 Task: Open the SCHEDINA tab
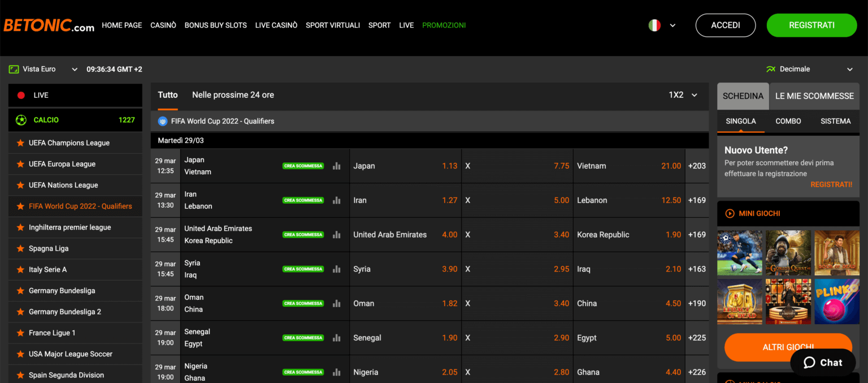pyautogui.click(x=743, y=96)
